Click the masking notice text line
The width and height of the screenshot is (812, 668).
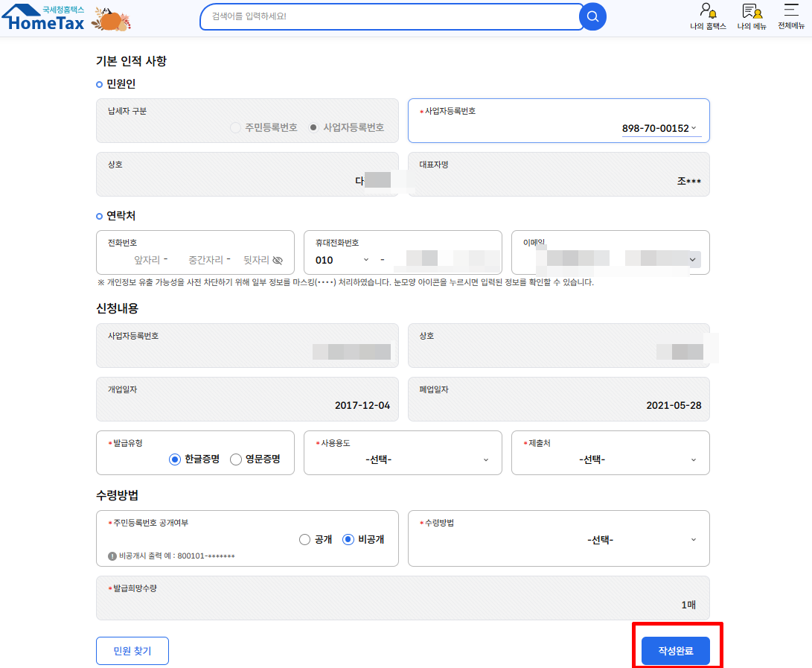click(345, 282)
